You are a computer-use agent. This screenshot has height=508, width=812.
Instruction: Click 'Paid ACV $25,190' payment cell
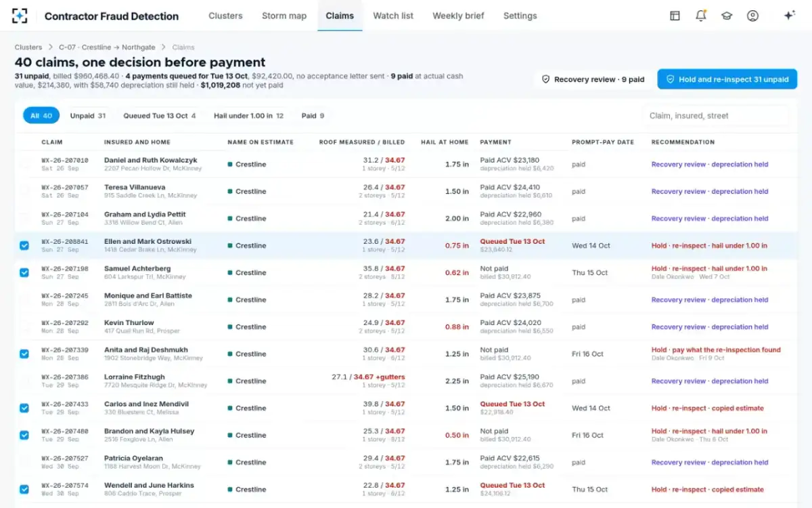point(510,377)
